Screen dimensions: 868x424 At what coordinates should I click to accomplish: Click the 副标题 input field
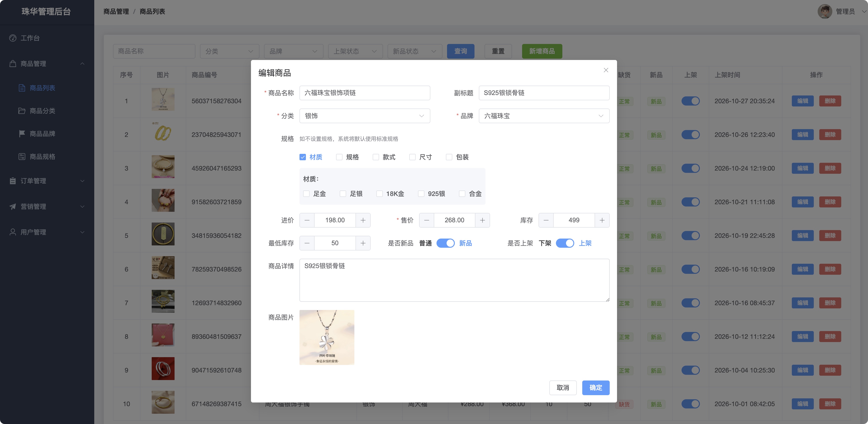[x=544, y=93]
